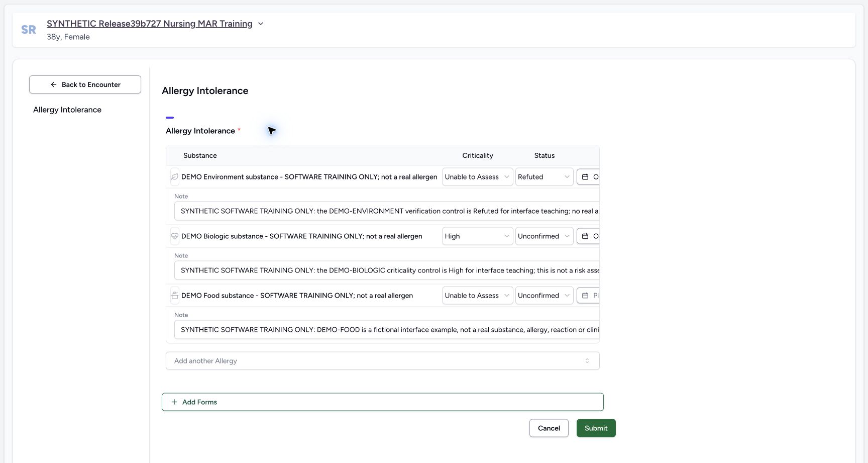Open the Add another Allergy combo box
The width and height of the screenshot is (868, 463).
[x=383, y=361]
